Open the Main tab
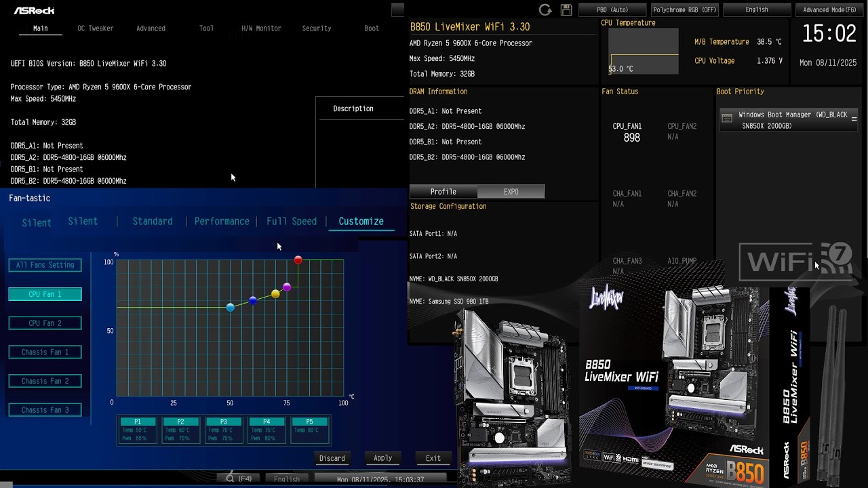This screenshot has width=868, height=488. [x=41, y=28]
